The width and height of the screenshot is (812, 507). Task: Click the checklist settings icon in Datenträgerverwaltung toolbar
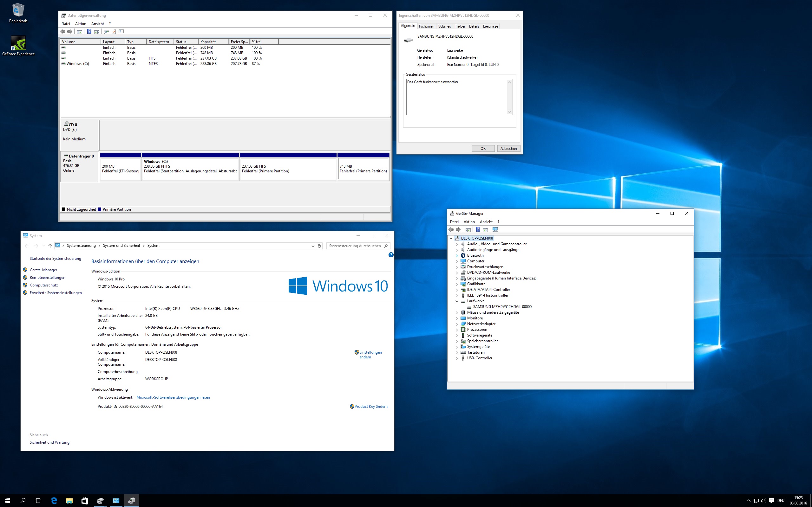coord(121,31)
